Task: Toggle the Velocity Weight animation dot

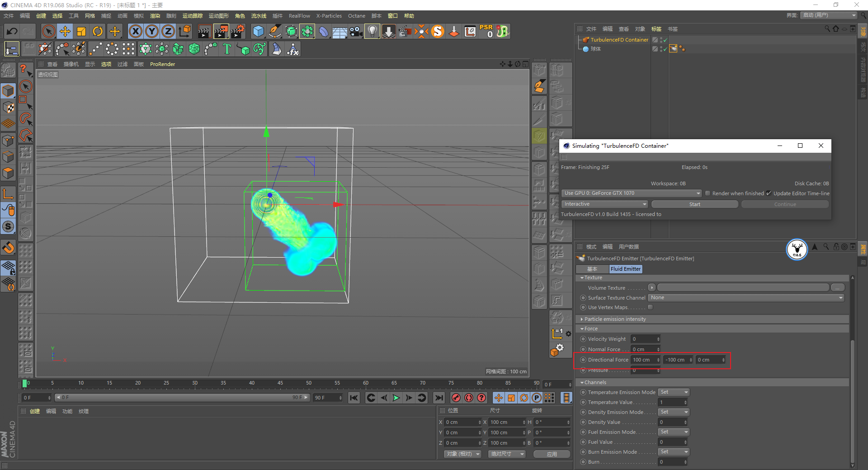Action: coord(583,339)
